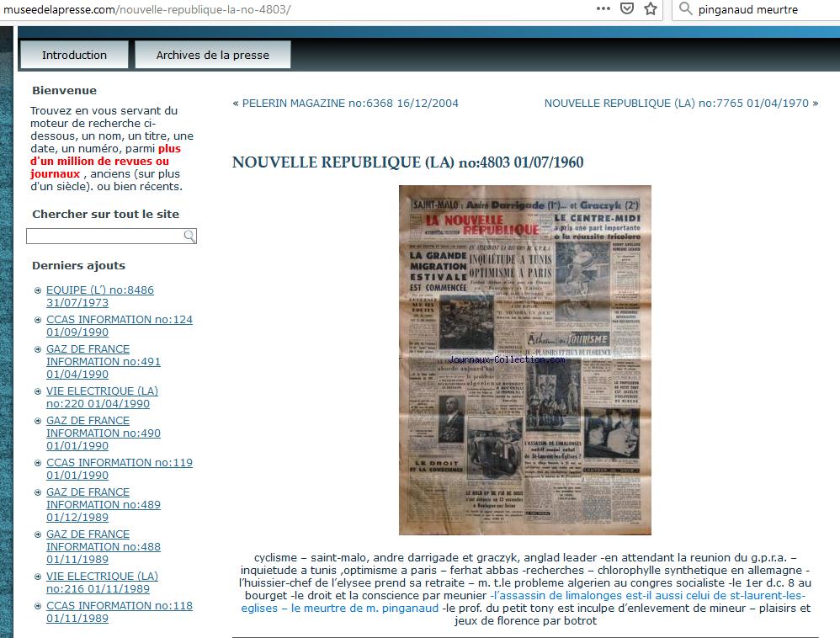Open CCAS INFORMATION no:118 01/11/1989 link
The height and width of the screenshot is (638, 840).
[119, 612]
